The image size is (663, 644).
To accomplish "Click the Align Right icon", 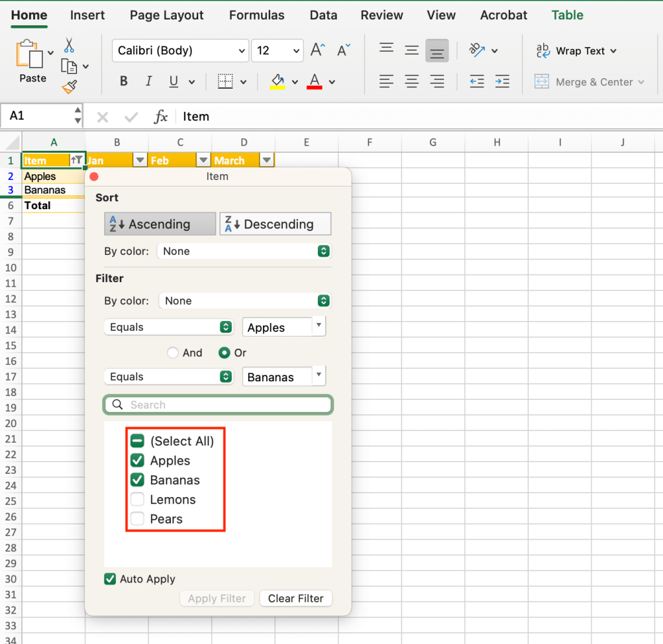I will (x=437, y=81).
